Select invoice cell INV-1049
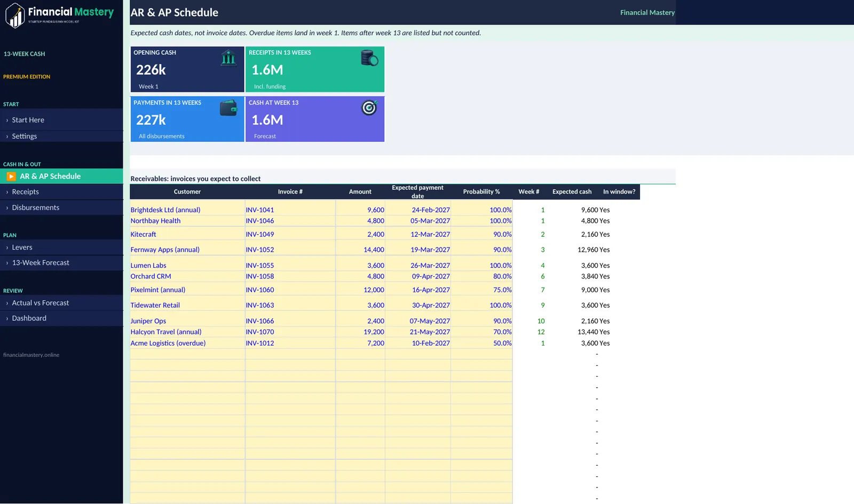The image size is (854, 504). (290, 234)
